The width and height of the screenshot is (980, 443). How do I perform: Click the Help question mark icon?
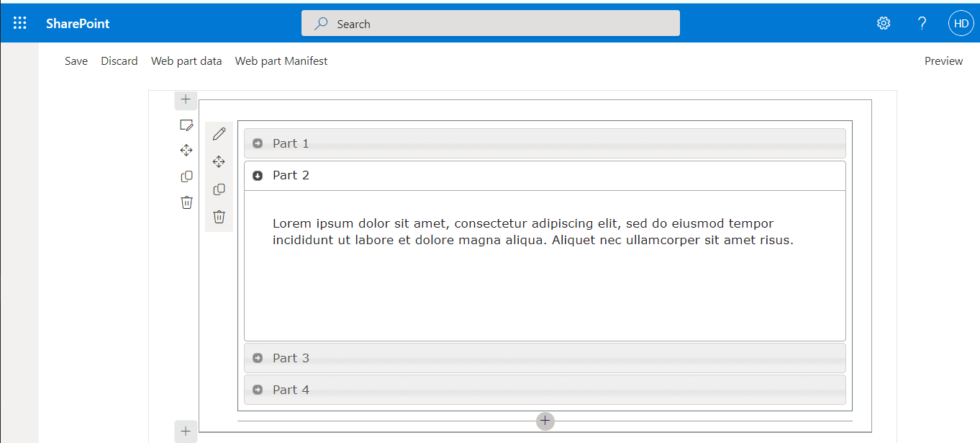(922, 23)
